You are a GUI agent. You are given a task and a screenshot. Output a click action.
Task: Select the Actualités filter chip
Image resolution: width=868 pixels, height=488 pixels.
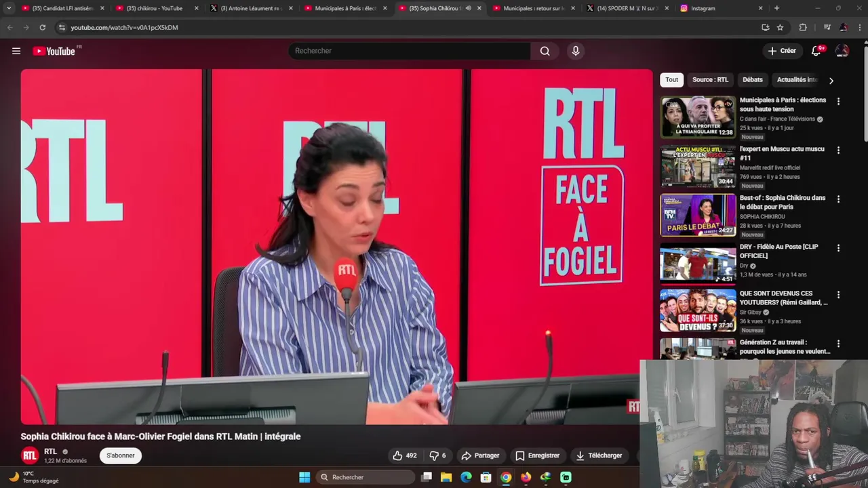coord(797,79)
